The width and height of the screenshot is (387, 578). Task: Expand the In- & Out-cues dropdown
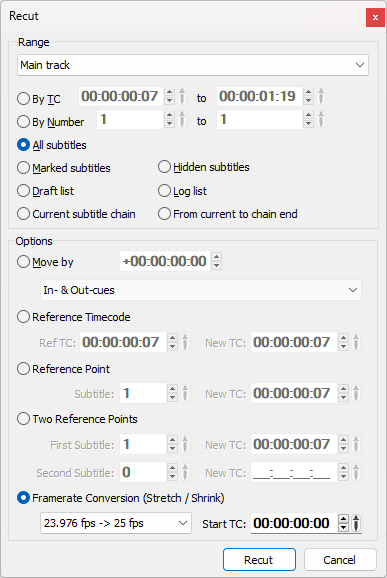pos(201,290)
